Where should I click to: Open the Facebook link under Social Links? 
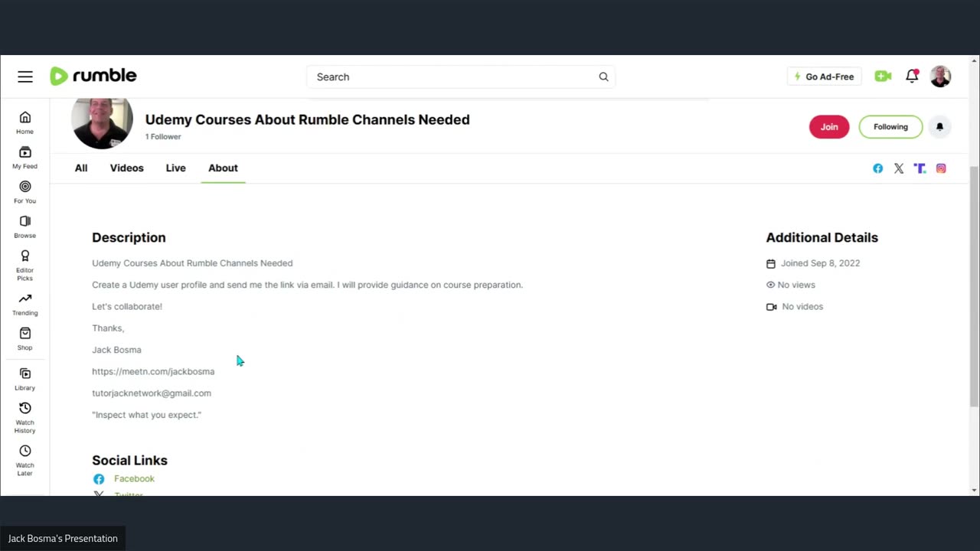134,479
